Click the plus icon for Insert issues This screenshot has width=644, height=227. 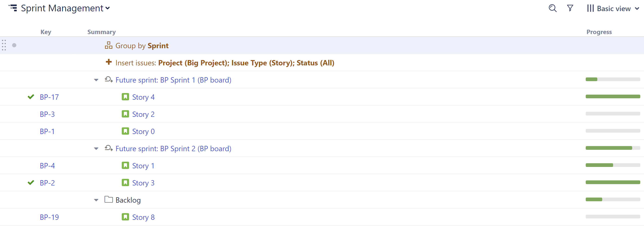pyautogui.click(x=108, y=62)
